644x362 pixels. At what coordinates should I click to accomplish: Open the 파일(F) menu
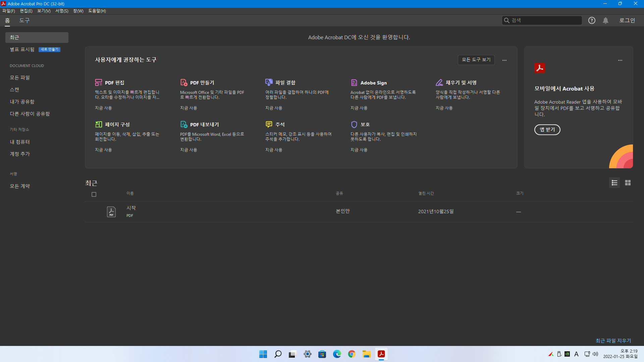pyautogui.click(x=9, y=11)
